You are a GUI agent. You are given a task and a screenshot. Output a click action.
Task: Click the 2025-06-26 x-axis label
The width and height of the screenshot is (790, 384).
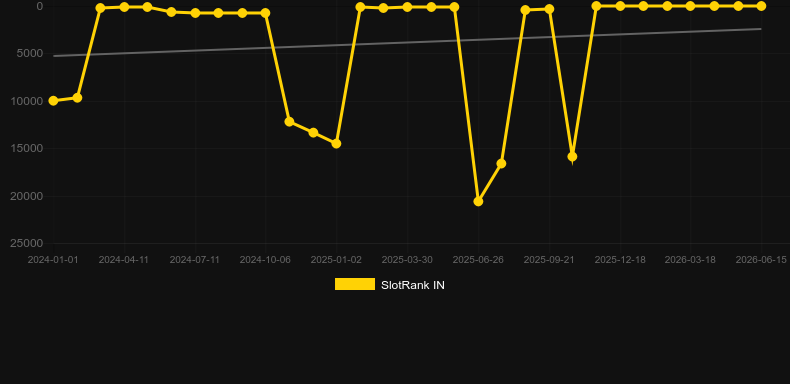pos(478,260)
